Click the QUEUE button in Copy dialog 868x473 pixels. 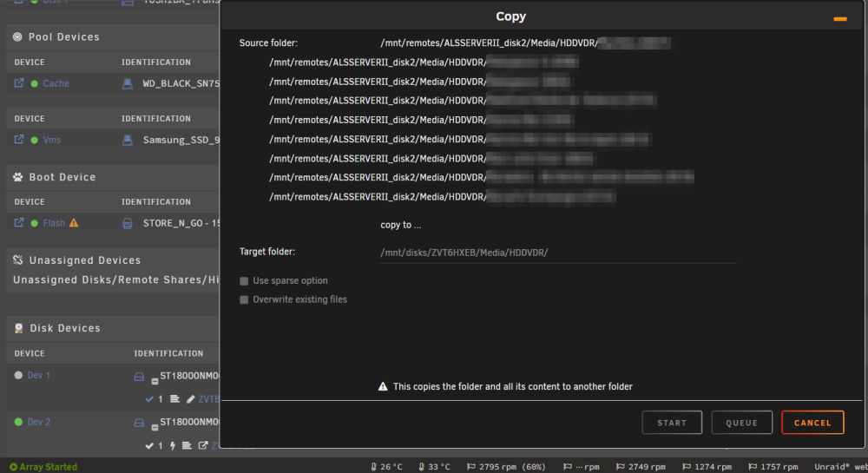tap(742, 423)
